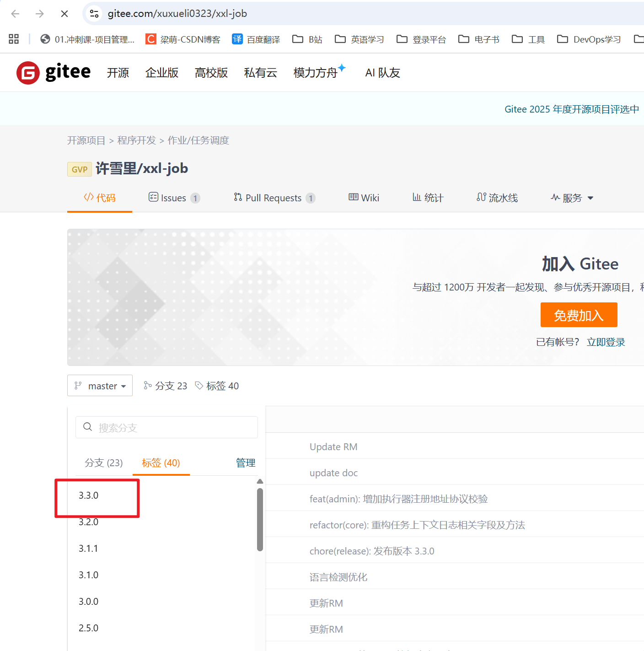This screenshot has width=644, height=651.
Task: Open site information icon in address bar
Action: tap(94, 14)
